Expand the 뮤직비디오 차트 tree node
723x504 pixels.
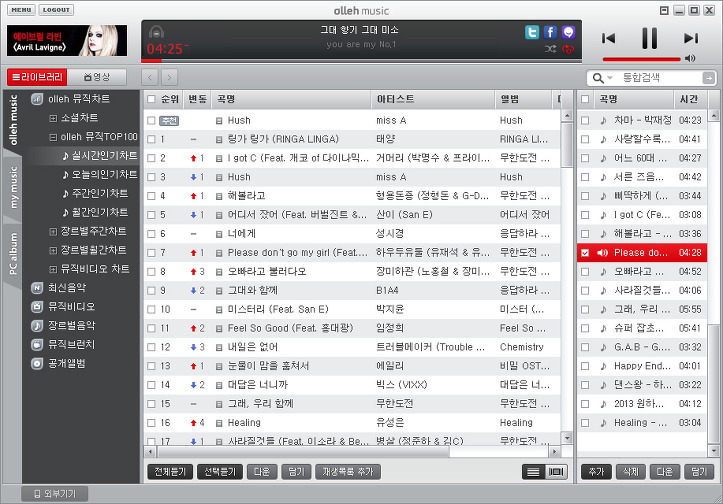click(x=53, y=269)
